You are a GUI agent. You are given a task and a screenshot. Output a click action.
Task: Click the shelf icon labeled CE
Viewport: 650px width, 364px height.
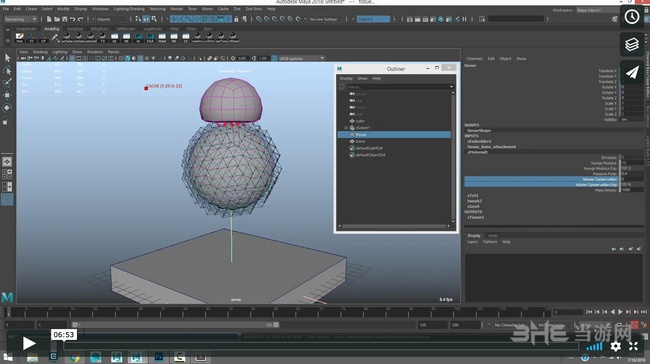point(186,38)
